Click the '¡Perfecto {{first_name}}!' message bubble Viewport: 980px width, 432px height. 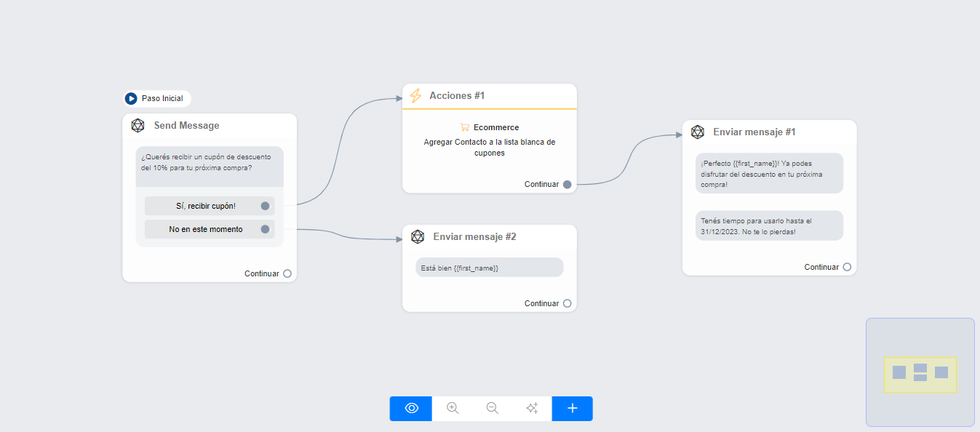770,173
